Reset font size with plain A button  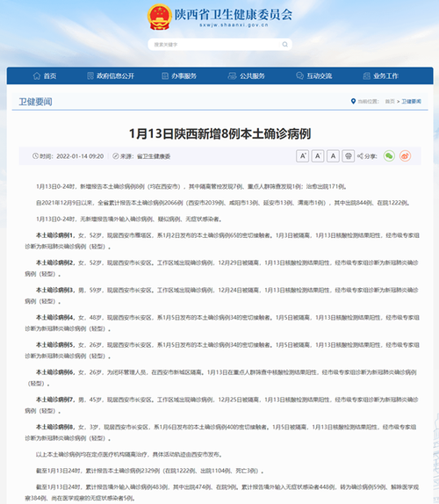pyautogui.click(x=333, y=156)
